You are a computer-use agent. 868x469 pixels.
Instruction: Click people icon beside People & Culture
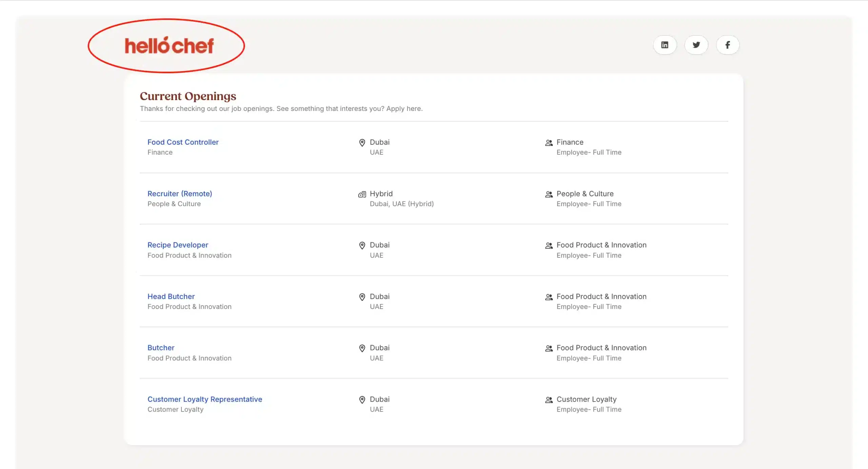coord(549,194)
